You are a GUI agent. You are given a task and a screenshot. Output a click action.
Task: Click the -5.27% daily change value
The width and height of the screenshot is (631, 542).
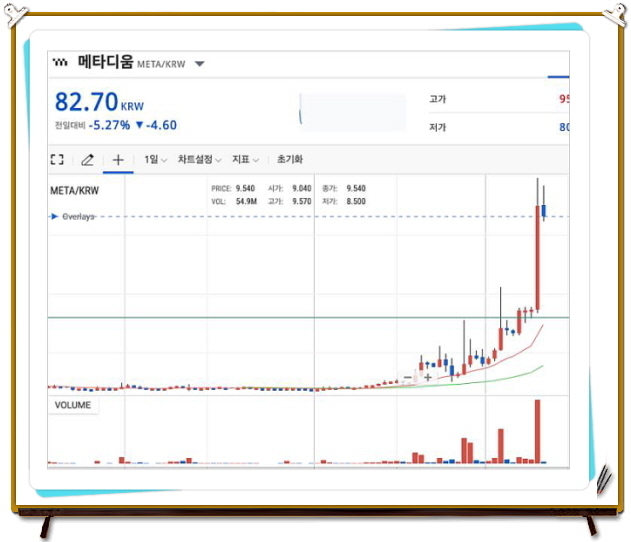(109, 125)
